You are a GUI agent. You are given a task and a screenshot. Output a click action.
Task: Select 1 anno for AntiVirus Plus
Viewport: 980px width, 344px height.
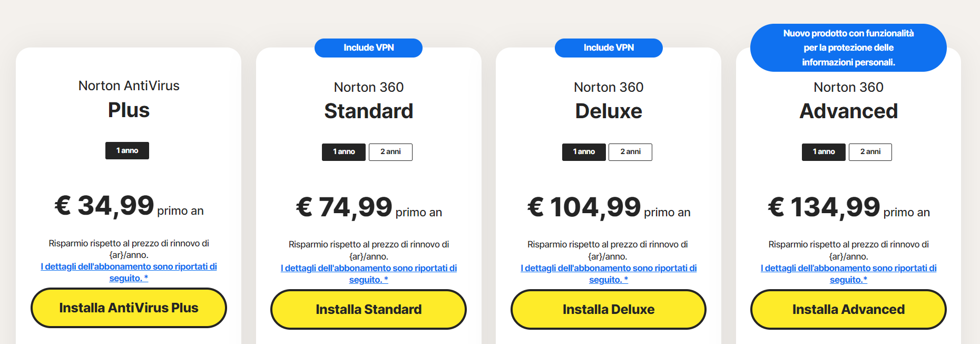(127, 151)
